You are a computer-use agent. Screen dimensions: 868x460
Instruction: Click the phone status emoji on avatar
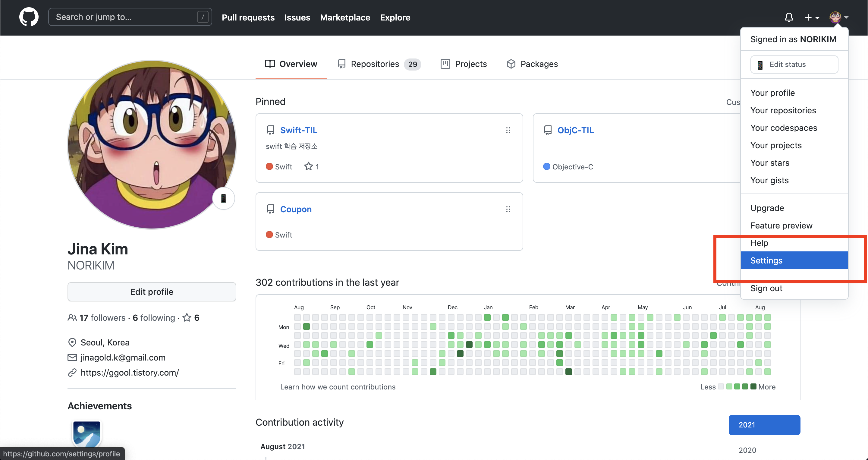pyautogui.click(x=223, y=198)
